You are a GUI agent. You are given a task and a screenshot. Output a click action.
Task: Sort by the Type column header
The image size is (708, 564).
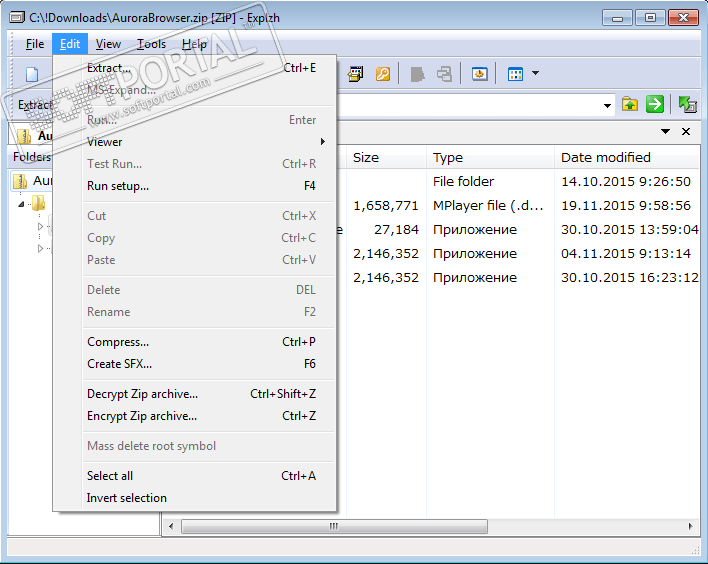[491, 158]
